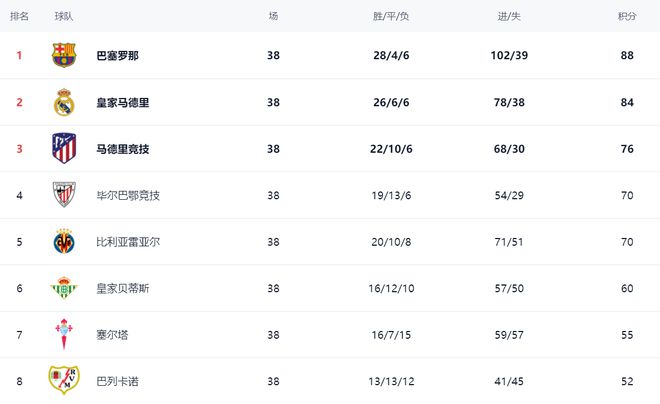The width and height of the screenshot is (660, 404).
Task: Open the 比利亚雷亚尔 team page
Action: point(128,242)
